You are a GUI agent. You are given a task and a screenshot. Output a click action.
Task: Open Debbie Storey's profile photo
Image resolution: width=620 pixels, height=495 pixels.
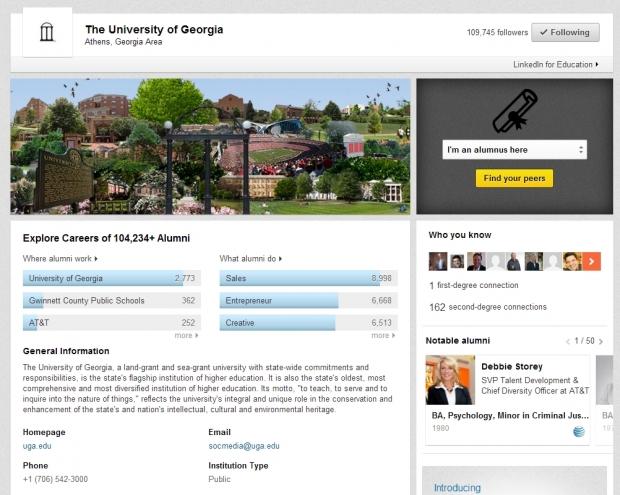click(x=450, y=380)
